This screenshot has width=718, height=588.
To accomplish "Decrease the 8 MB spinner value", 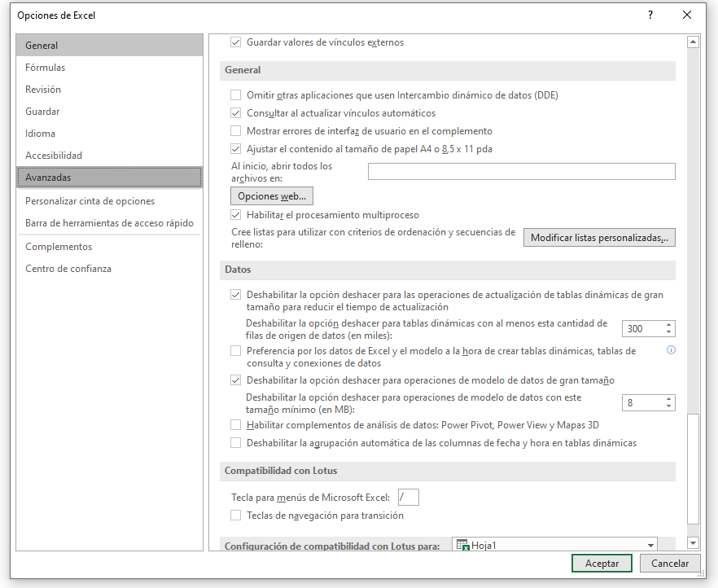I will pos(668,406).
